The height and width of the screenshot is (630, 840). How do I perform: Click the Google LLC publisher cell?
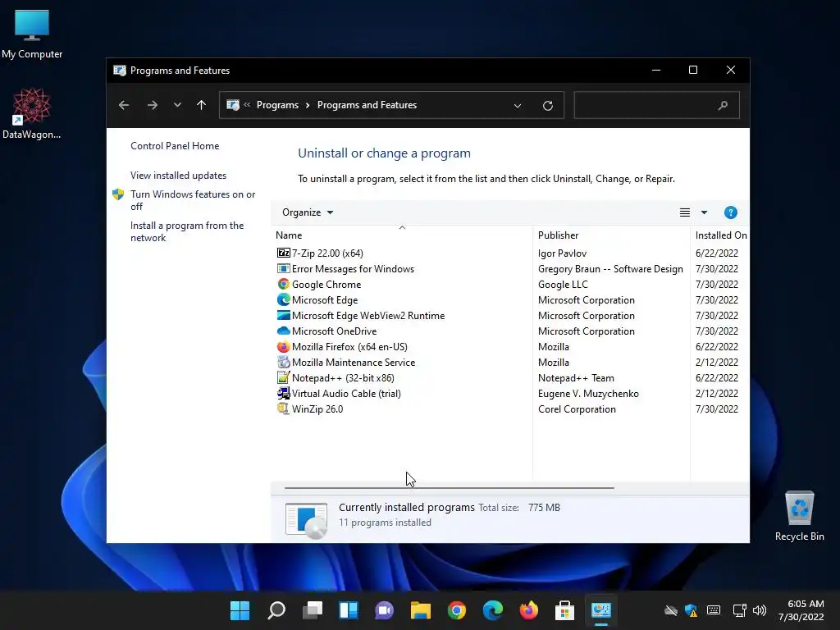pos(563,284)
